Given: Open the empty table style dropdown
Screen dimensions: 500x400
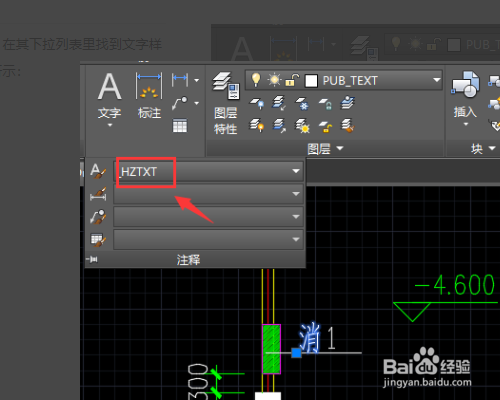Looking at the screenshot, I should pyautogui.click(x=295, y=239).
